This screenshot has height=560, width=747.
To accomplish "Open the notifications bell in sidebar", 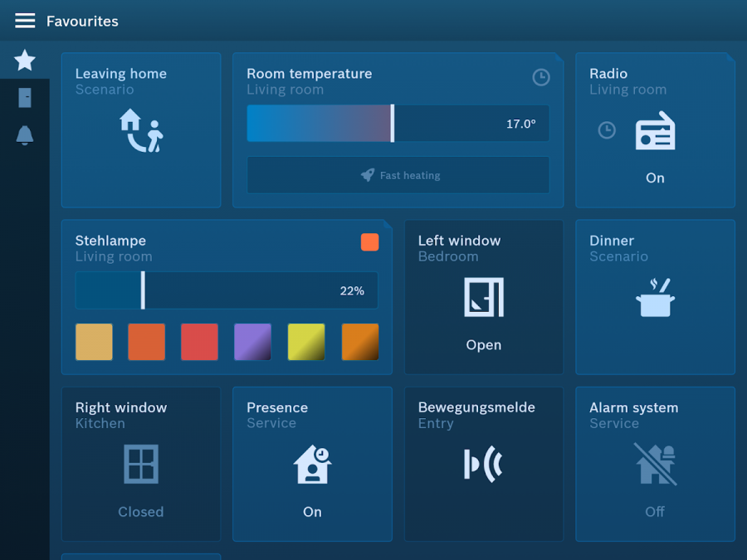I will click(x=25, y=135).
